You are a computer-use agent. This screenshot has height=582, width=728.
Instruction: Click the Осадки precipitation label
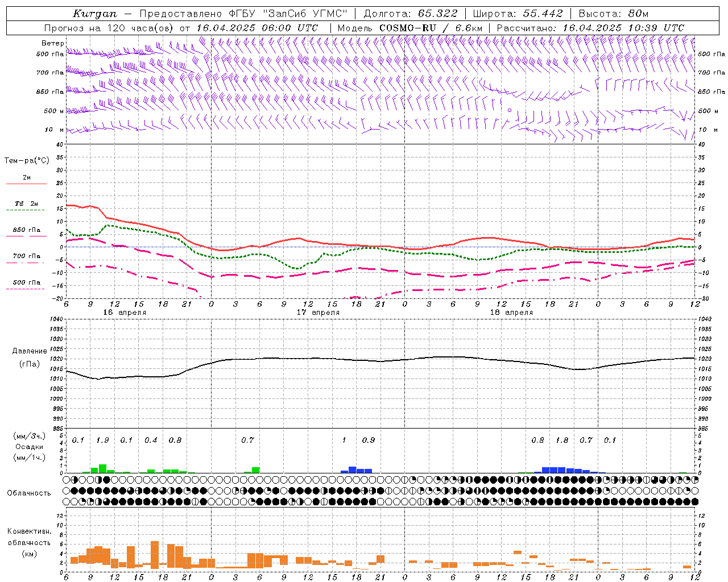click(29, 447)
